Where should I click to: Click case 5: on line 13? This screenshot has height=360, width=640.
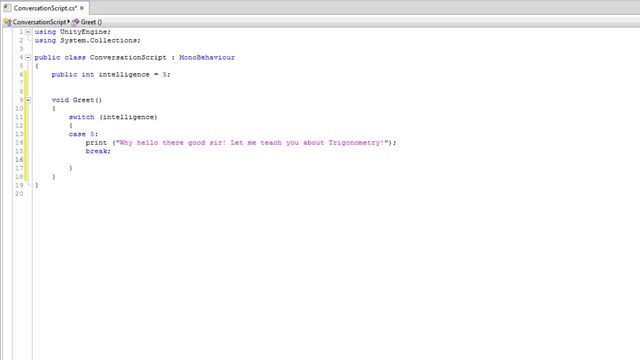pyautogui.click(x=84, y=134)
